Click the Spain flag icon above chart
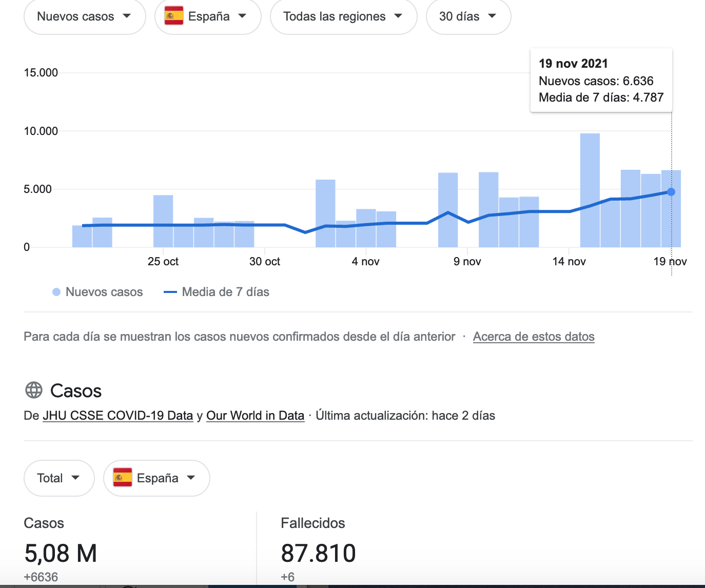This screenshot has width=705, height=588. [x=174, y=16]
